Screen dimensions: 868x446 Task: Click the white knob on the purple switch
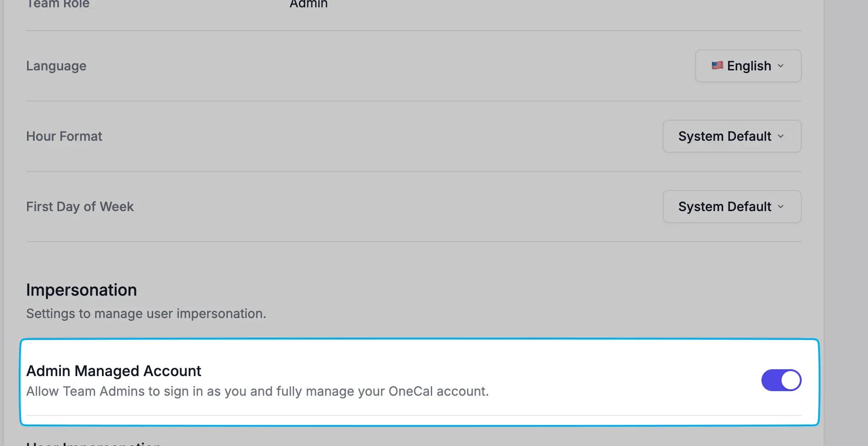click(791, 380)
